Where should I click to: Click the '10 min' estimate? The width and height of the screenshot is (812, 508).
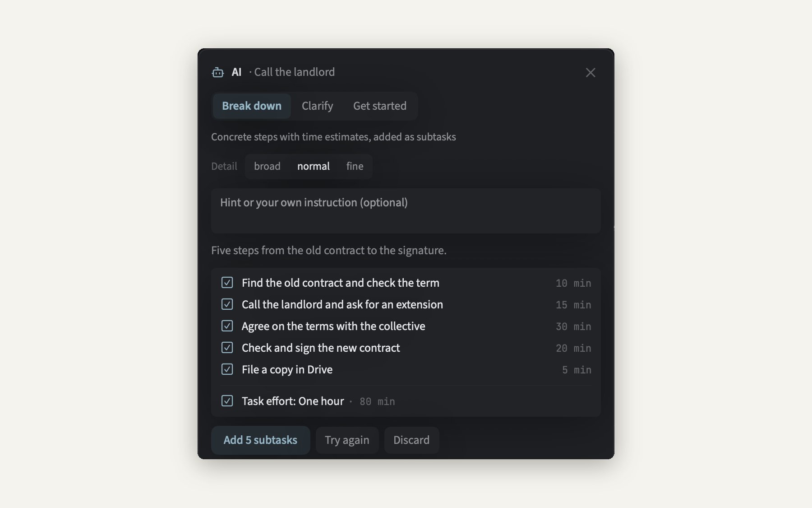click(x=573, y=283)
